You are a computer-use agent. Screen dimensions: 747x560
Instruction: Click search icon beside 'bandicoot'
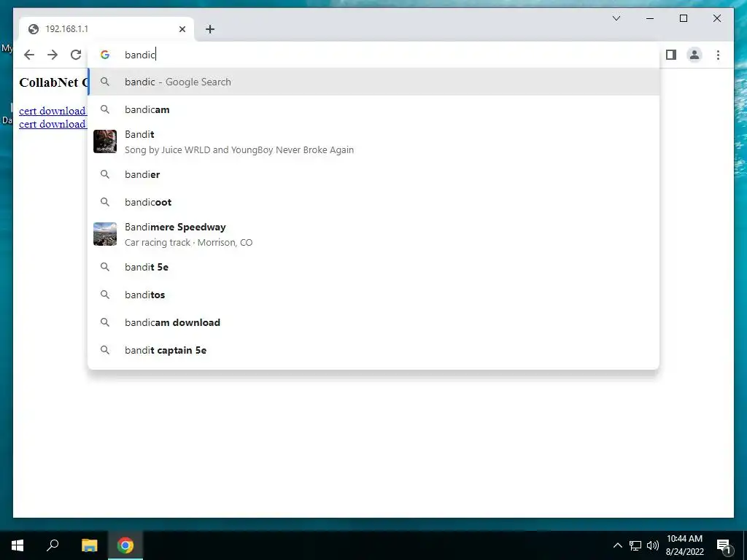pos(105,202)
